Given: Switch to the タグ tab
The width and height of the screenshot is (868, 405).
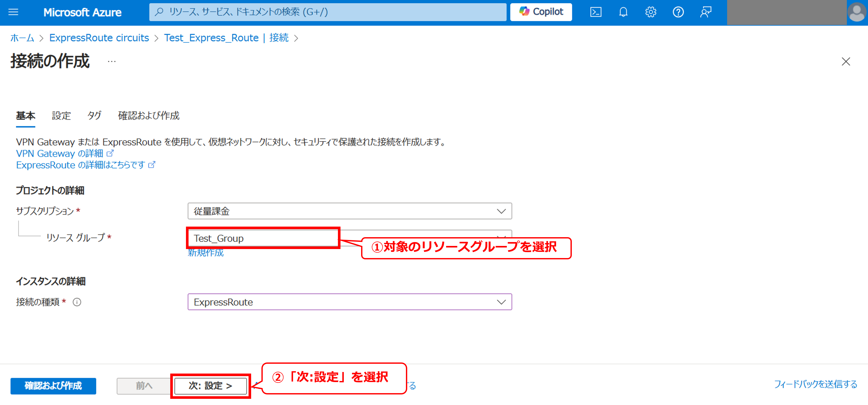Looking at the screenshot, I should click(x=94, y=116).
